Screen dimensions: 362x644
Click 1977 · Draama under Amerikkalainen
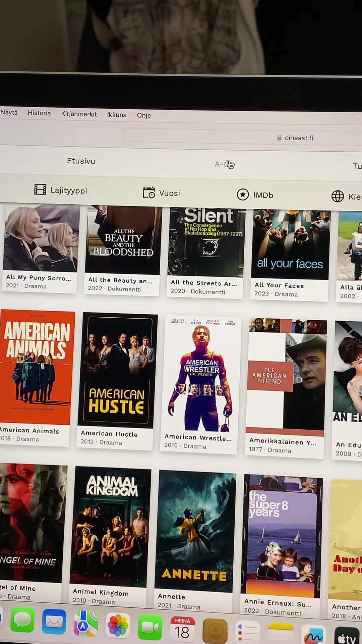pyautogui.click(x=270, y=450)
